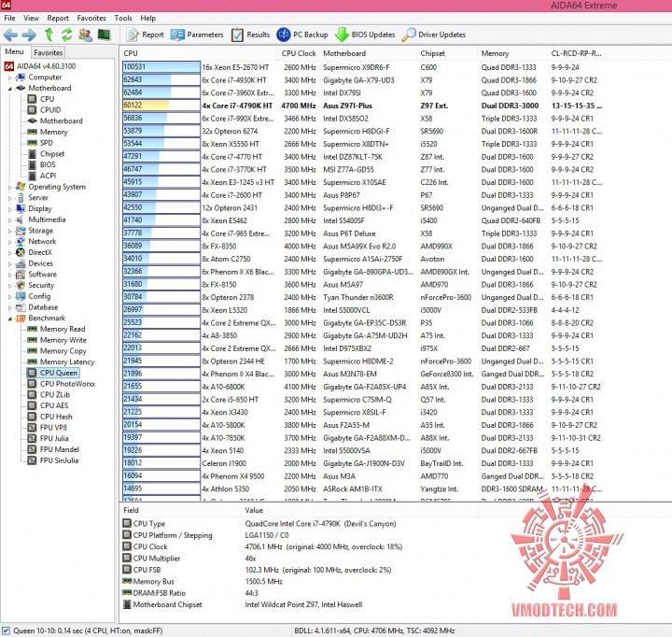Screen dimensions: 672x637
Task: Sort by the Field column header
Action: tap(180, 510)
